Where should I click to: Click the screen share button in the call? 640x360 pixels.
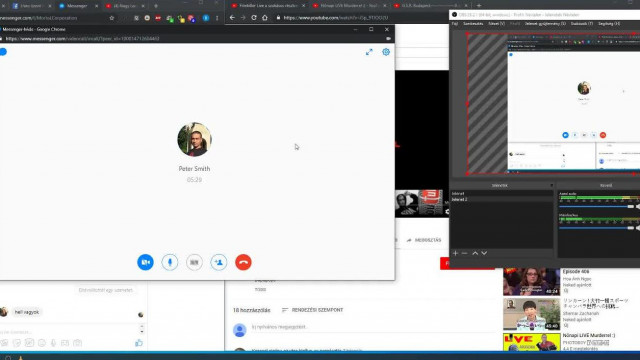194,262
